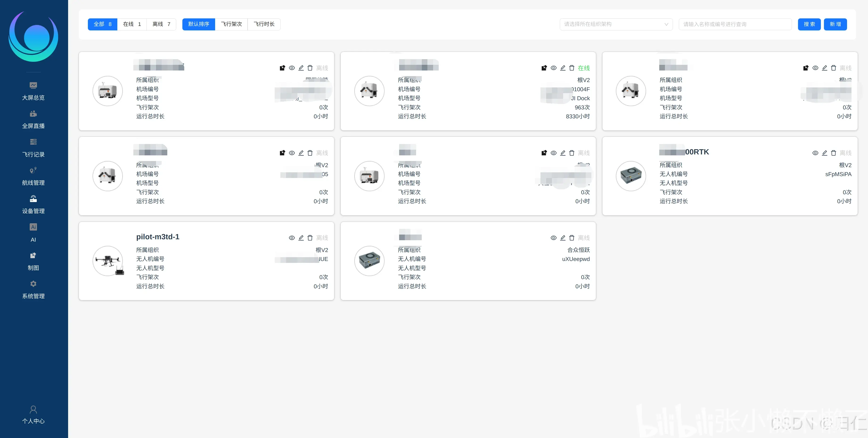Click the 963次 flight count value
868x438 pixels.
click(582, 107)
